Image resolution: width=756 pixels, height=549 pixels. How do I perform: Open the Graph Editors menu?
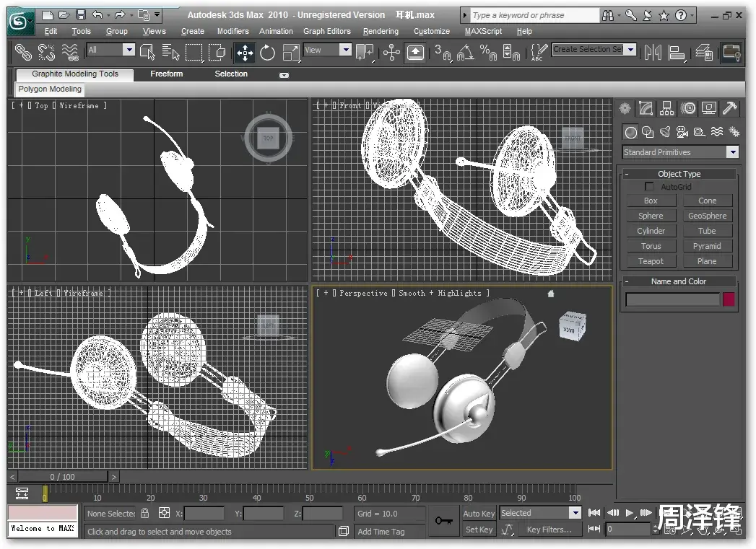coord(327,31)
